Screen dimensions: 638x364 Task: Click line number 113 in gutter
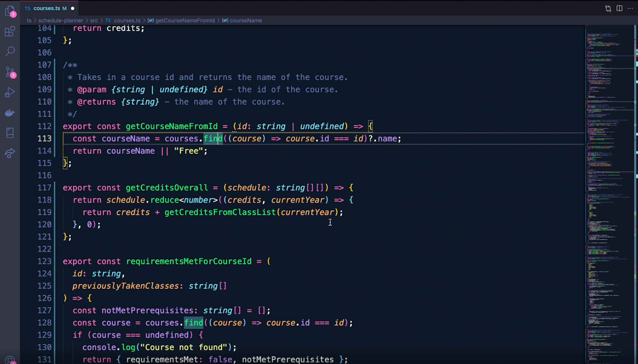pos(45,139)
